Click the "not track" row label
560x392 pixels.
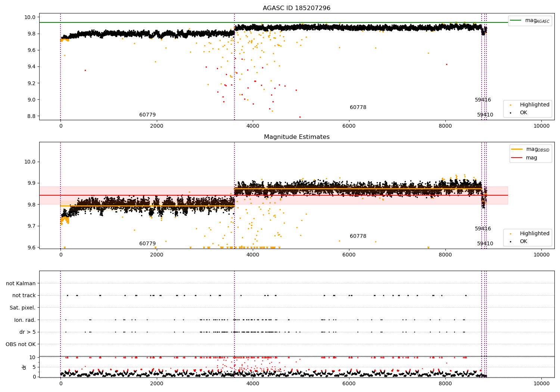(24, 296)
